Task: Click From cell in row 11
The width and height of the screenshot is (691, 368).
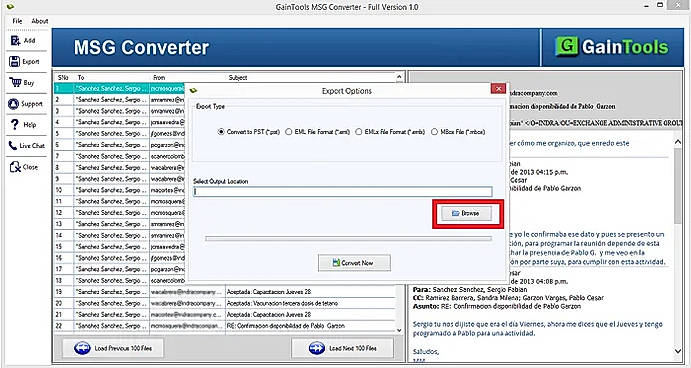Action: pos(167,201)
